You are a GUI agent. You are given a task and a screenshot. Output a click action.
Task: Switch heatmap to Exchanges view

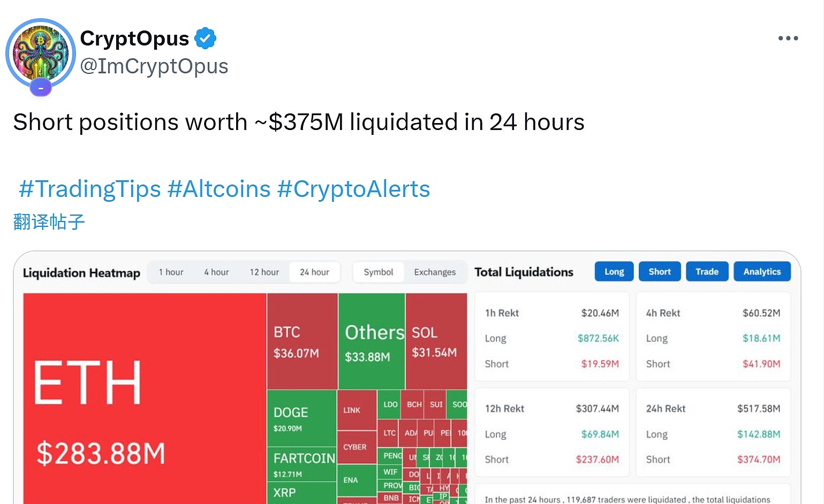(x=434, y=272)
